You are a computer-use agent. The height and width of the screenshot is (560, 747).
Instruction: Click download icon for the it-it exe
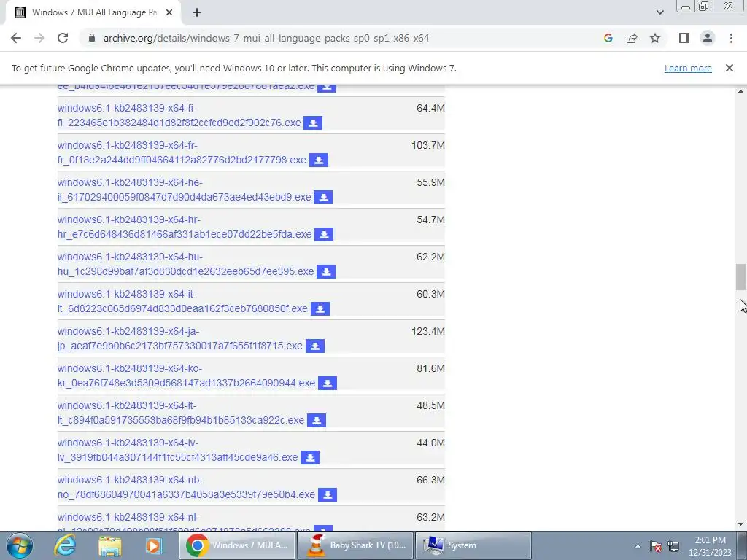320,308
